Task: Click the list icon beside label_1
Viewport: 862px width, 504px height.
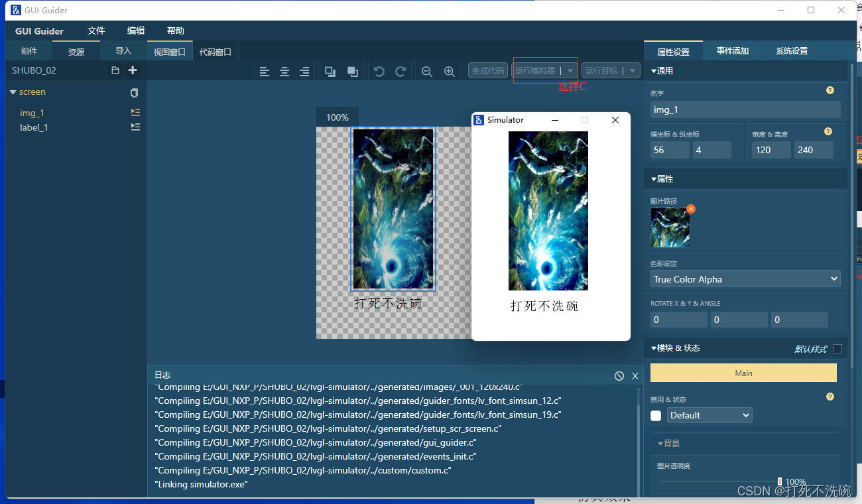Action: coord(135,127)
